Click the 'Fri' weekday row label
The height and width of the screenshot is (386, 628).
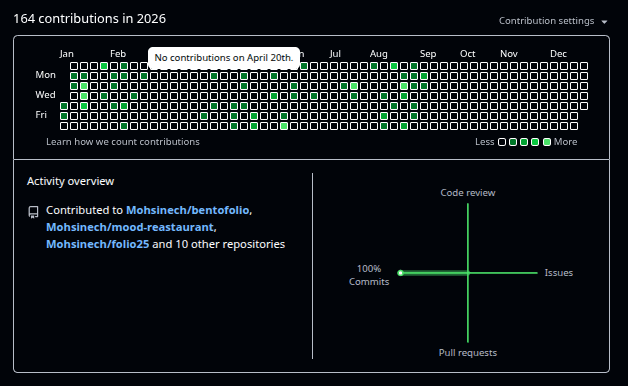pyautogui.click(x=41, y=115)
